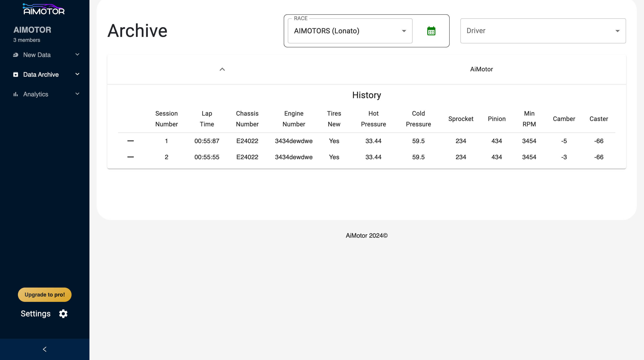
Task: Click the Upgrade to pro! button
Action: point(44,294)
